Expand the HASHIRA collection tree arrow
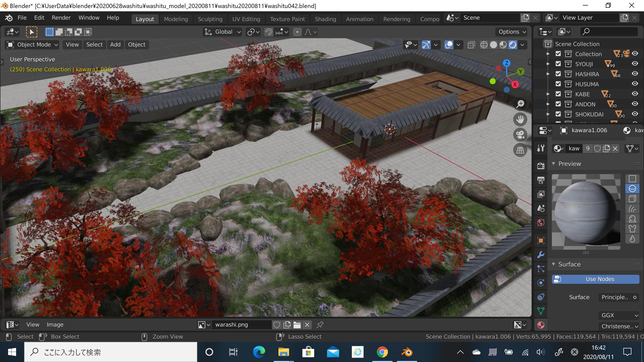Viewport: 644px width, 362px height. coord(548,74)
